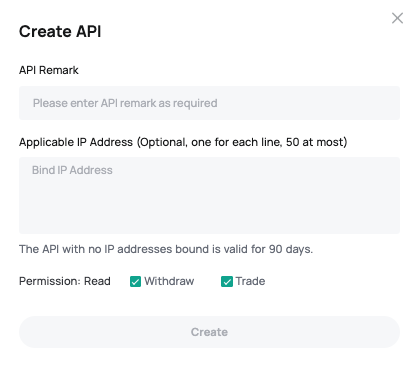Dismiss the dialog using the X icon

(x=397, y=18)
